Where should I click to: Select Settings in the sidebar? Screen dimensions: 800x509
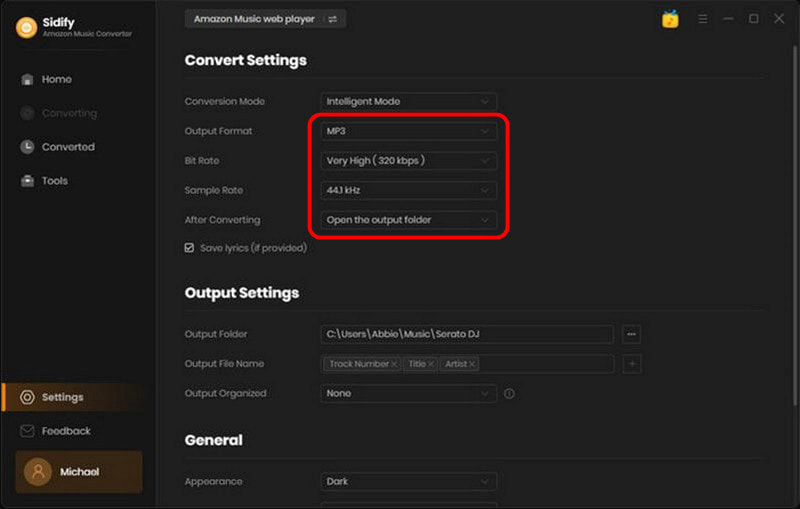tap(74, 397)
